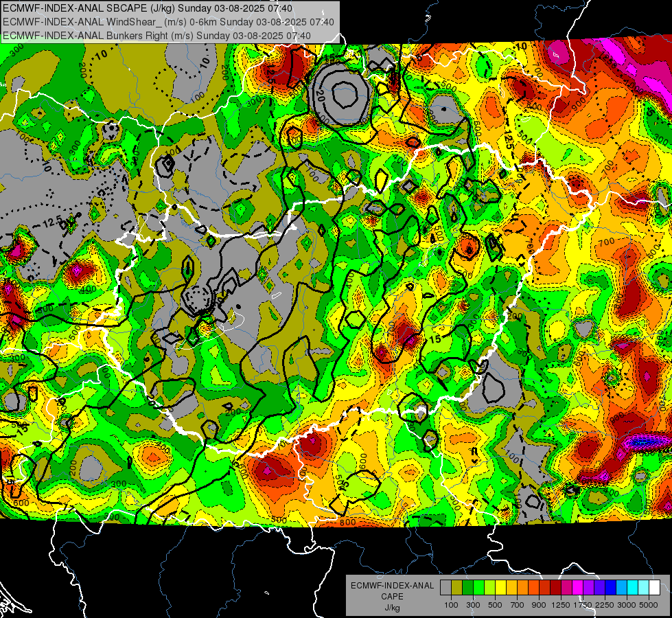Select the sky blue legend swatch

click(622, 587)
